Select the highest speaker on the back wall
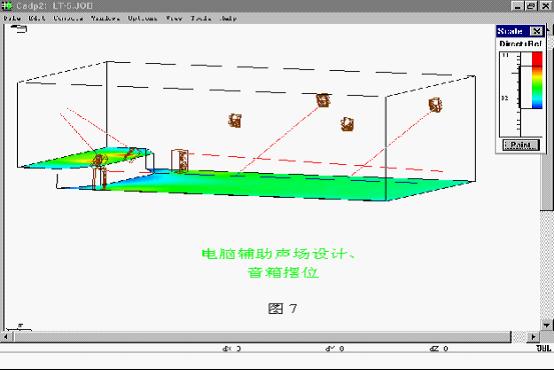 point(323,100)
